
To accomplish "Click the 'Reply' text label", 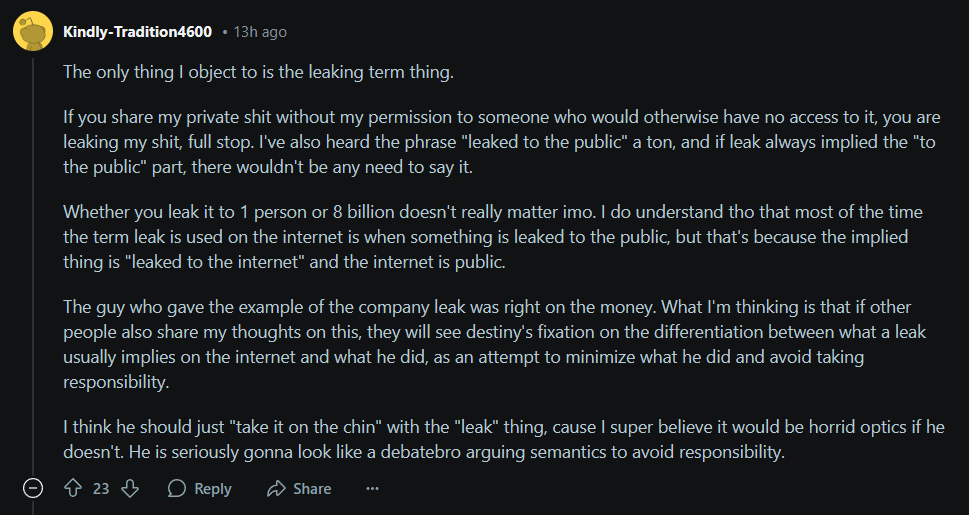I will (213, 489).
